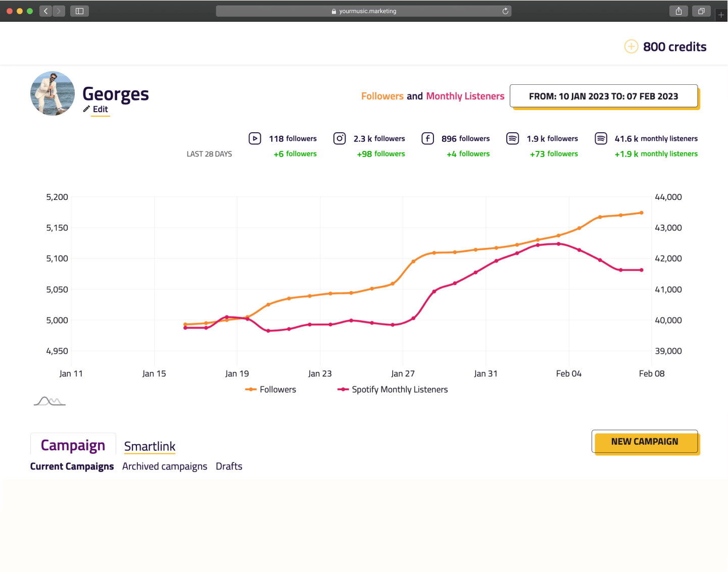
Task: Open Archived campaigns sub-tab
Action: click(x=165, y=466)
